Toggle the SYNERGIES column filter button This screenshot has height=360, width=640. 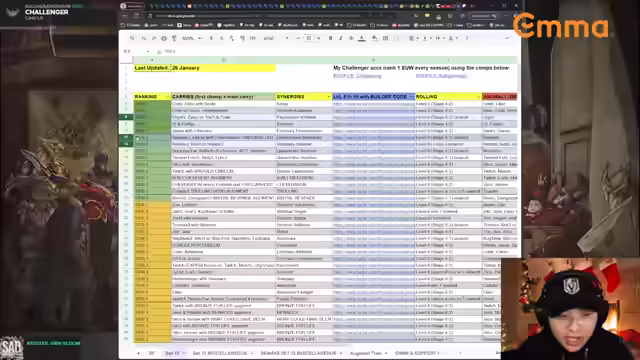pos(329,97)
